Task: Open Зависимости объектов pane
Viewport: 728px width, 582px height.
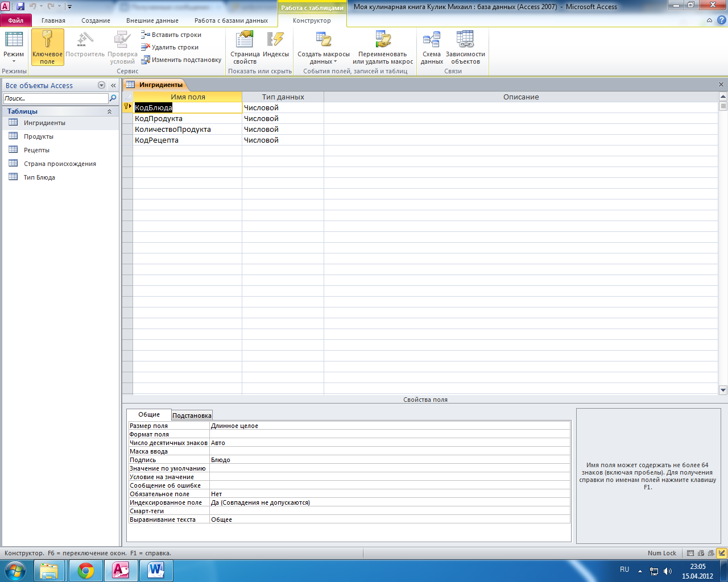Action: [465, 48]
